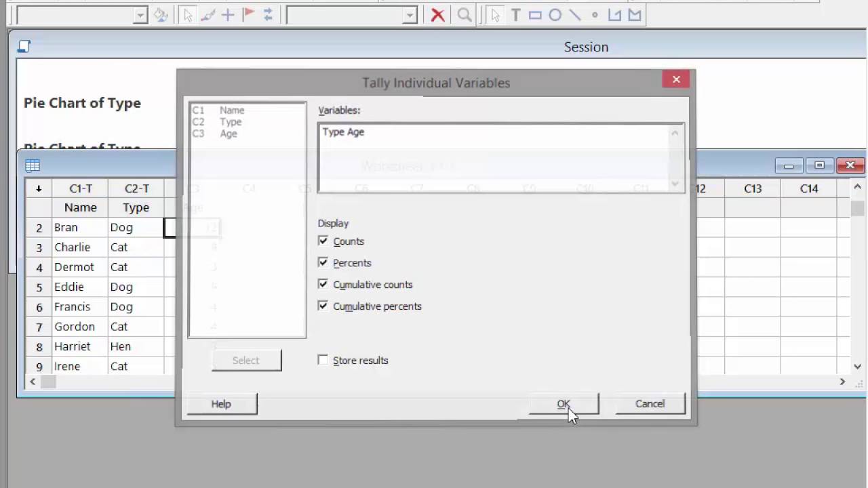Click the up-down arrows toolbar icon
Image resolution: width=868 pixels, height=488 pixels.
tap(268, 15)
